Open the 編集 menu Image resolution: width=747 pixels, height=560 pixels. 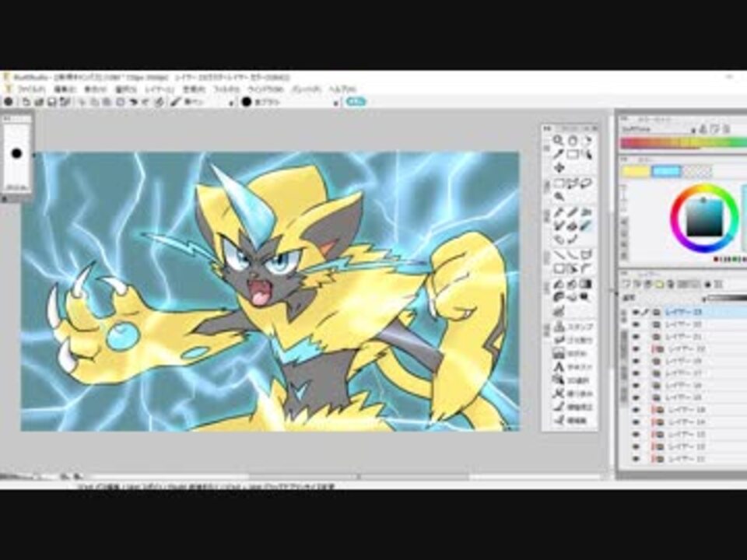(65, 89)
